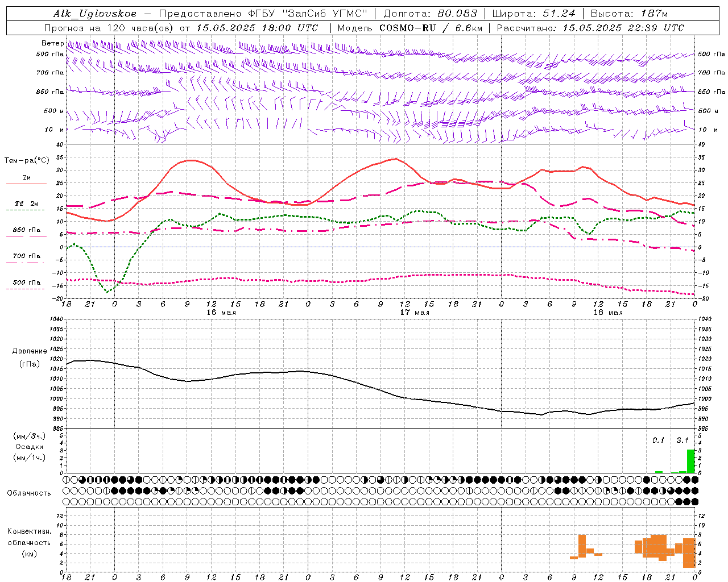Click the elevation text 'Высота: 187м'
Viewport: 728px width, 582px height.
click(x=630, y=14)
